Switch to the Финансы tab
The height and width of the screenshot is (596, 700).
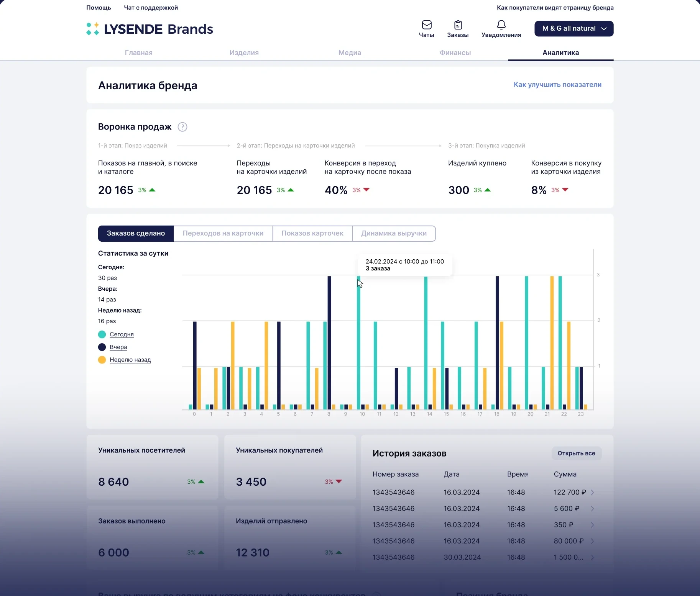pyautogui.click(x=455, y=52)
